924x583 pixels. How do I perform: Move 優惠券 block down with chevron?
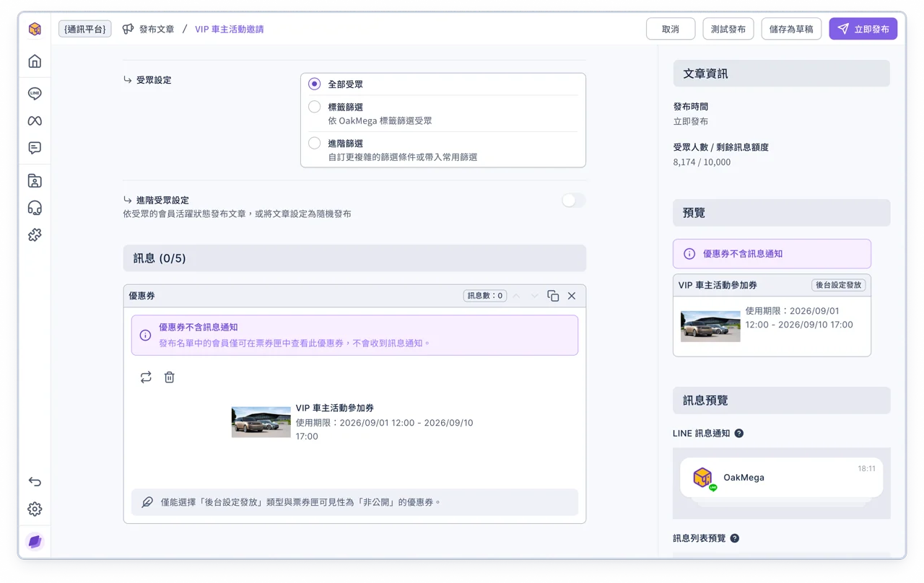click(x=534, y=296)
